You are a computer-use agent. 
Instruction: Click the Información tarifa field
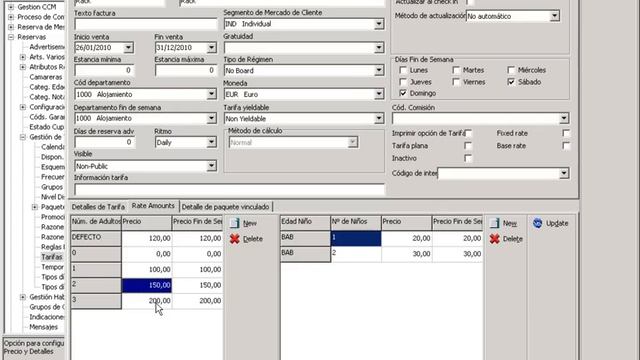pyautogui.click(x=229, y=190)
